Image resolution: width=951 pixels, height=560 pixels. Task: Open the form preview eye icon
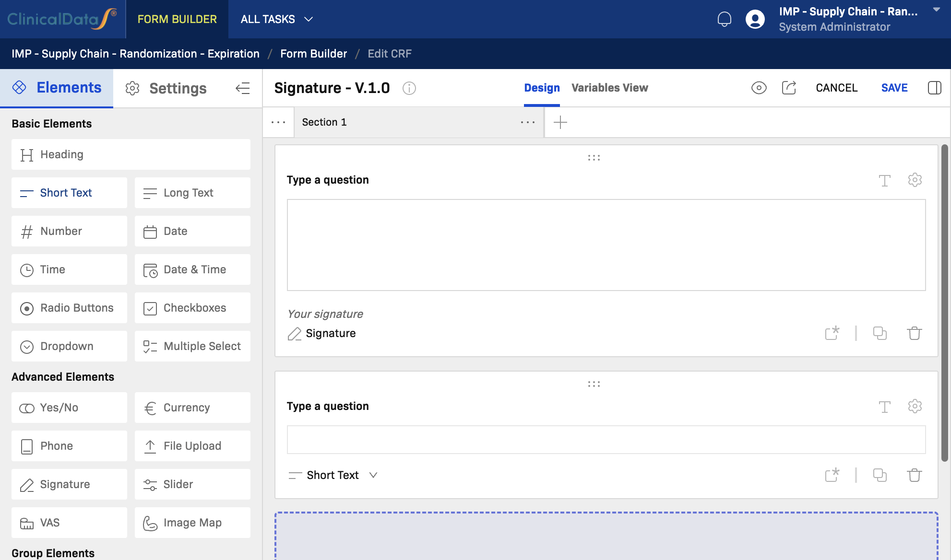pos(759,88)
